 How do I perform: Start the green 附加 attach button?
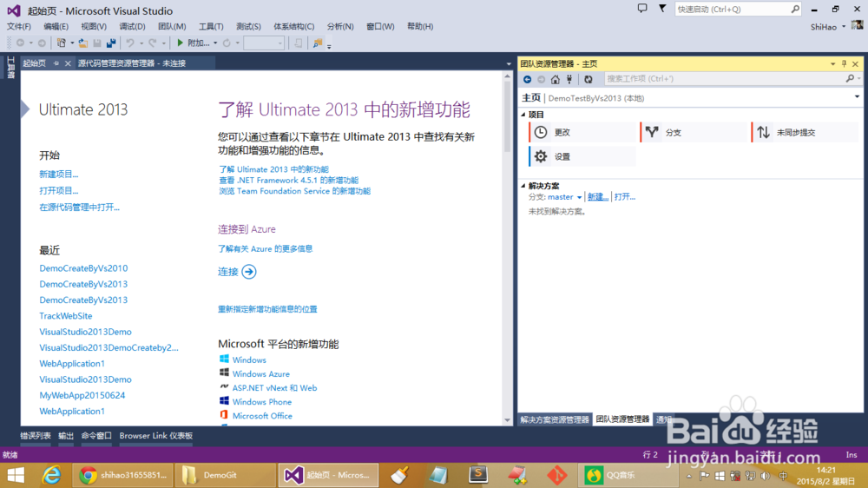[193, 43]
